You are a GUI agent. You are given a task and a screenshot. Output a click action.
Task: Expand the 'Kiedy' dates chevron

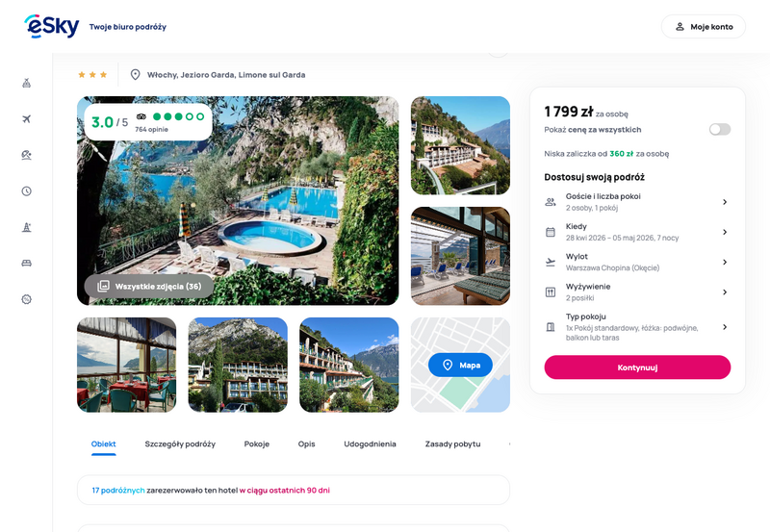point(725,232)
